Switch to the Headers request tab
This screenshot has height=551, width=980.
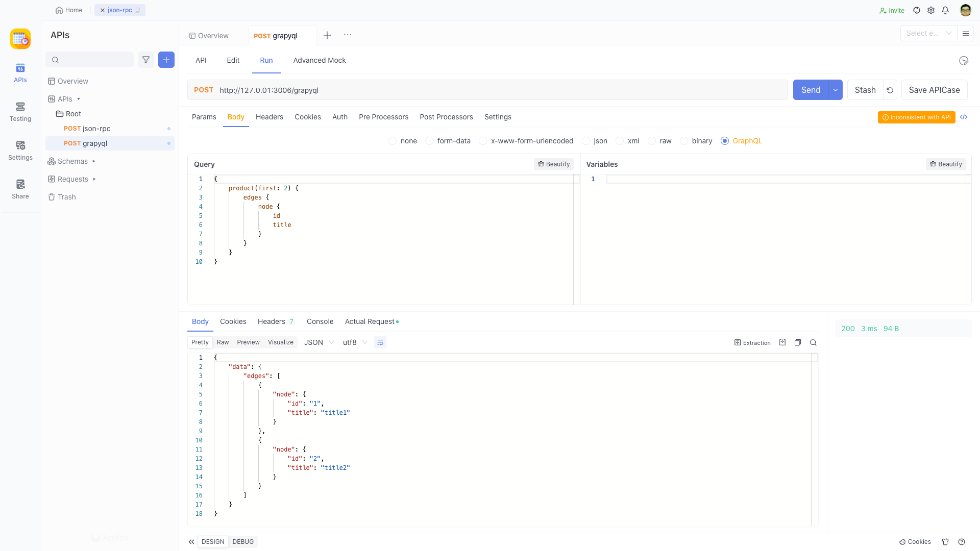[269, 117]
